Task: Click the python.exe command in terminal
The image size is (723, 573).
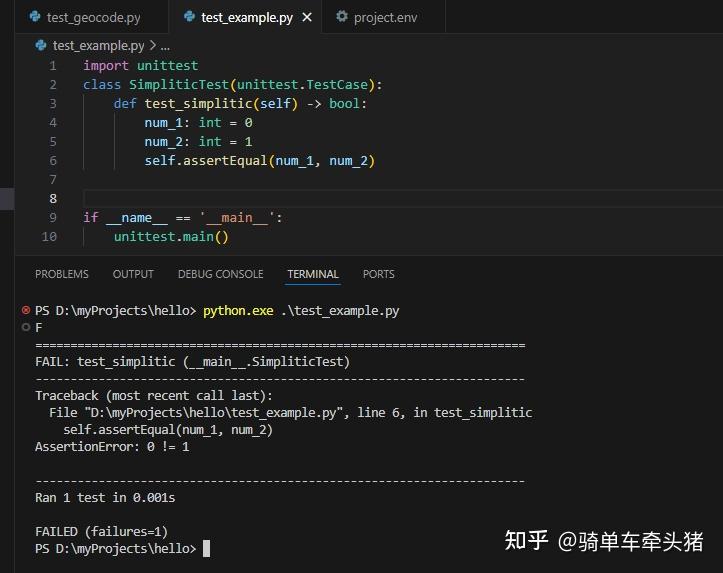Action: point(238,311)
